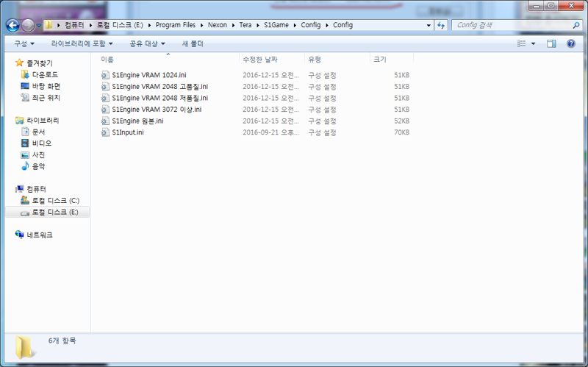Open the 사진 library
588x367 pixels.
(38, 154)
